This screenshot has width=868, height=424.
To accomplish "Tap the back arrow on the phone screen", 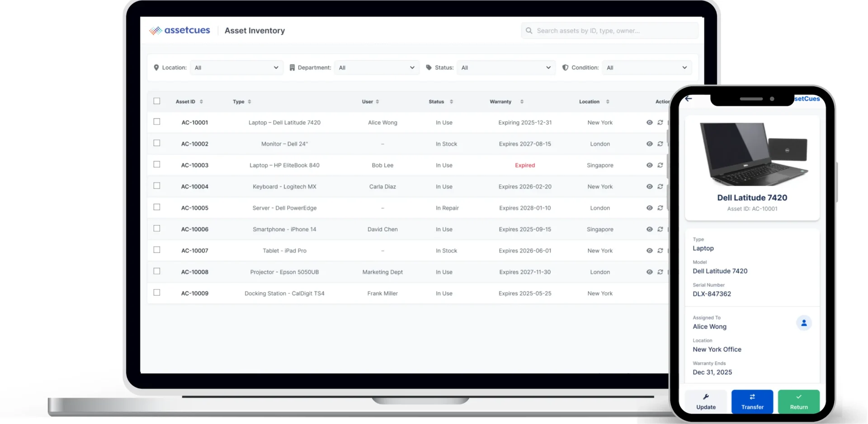I will tap(689, 98).
